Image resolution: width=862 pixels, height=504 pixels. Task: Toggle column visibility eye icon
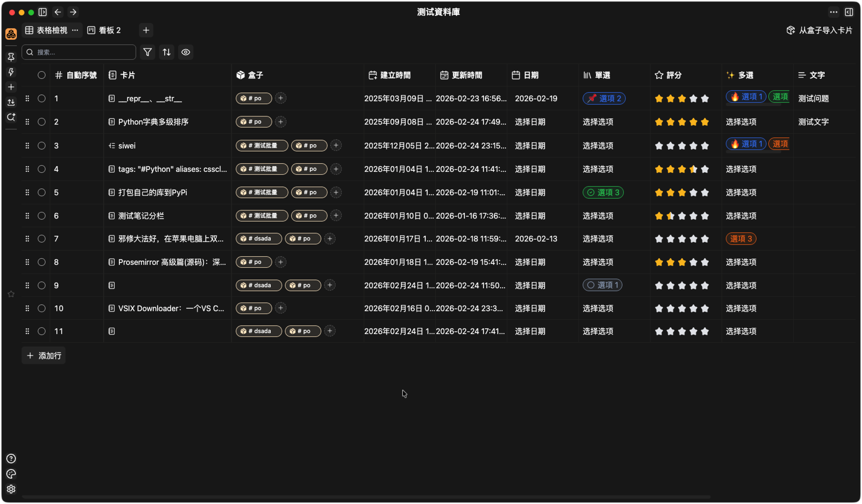[186, 52]
